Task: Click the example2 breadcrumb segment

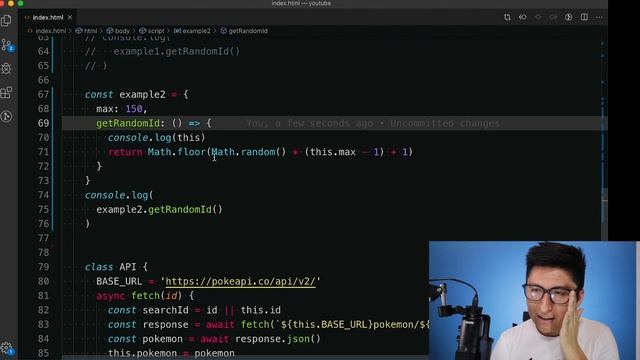Action: coord(192,31)
